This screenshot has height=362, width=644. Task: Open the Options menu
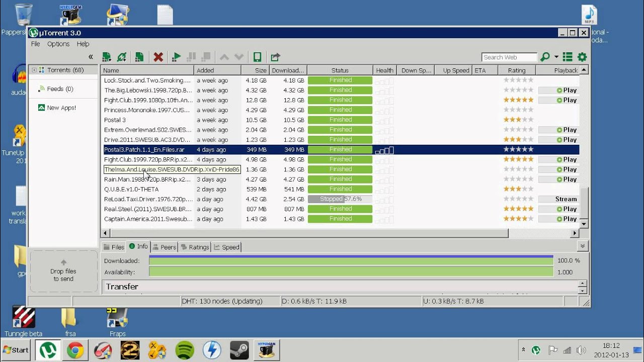pos(58,44)
